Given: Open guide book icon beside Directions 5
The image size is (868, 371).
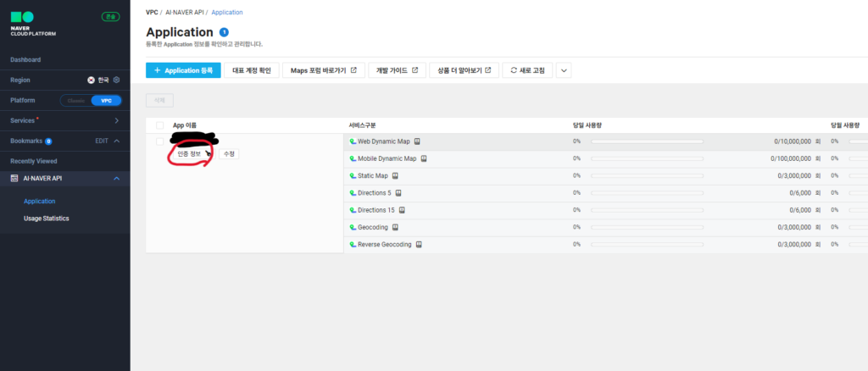Looking at the screenshot, I should (398, 193).
